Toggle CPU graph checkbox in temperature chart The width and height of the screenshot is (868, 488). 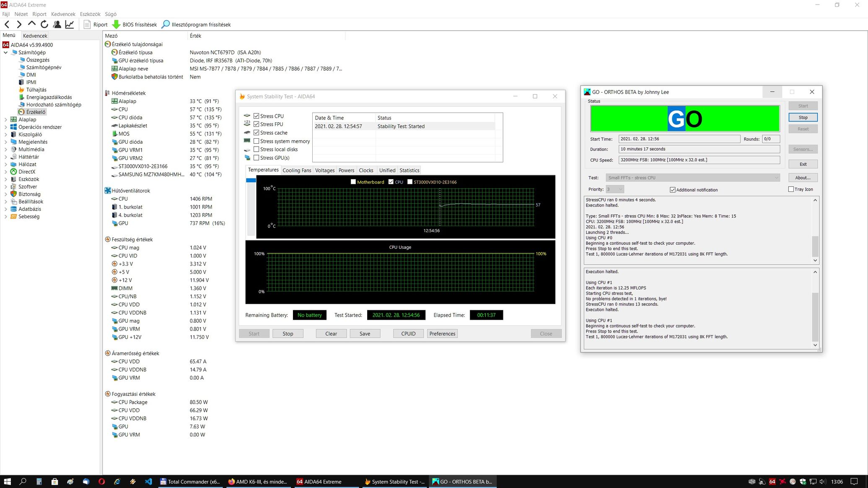(391, 182)
